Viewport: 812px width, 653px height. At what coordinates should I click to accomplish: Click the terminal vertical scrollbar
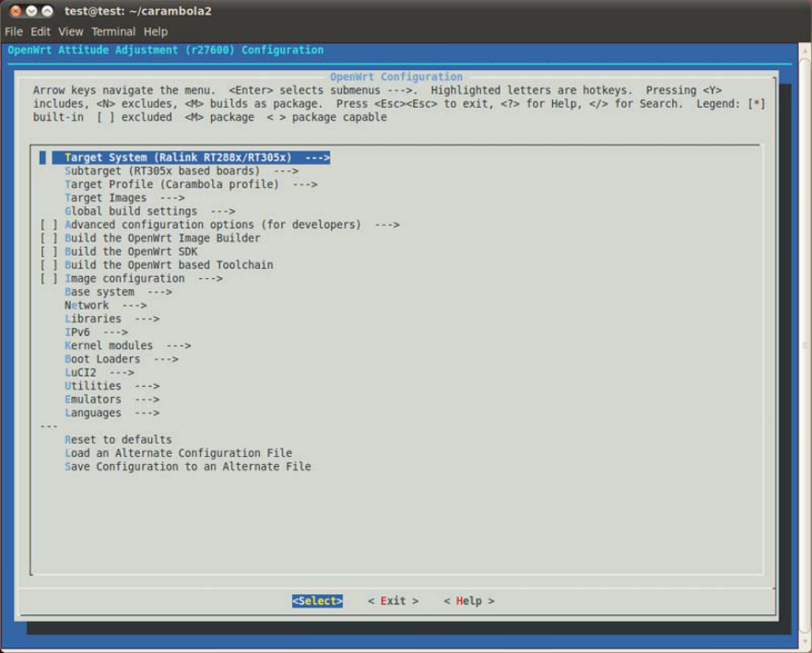click(x=806, y=345)
